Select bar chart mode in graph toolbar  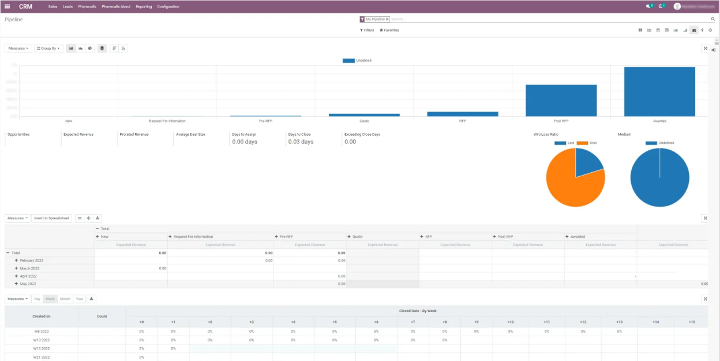coord(71,48)
